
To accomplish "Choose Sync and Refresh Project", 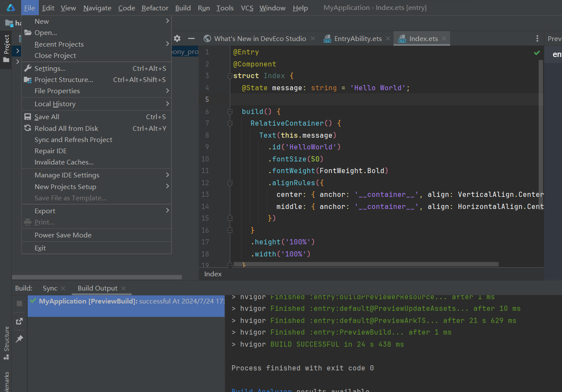I will 96,140.
